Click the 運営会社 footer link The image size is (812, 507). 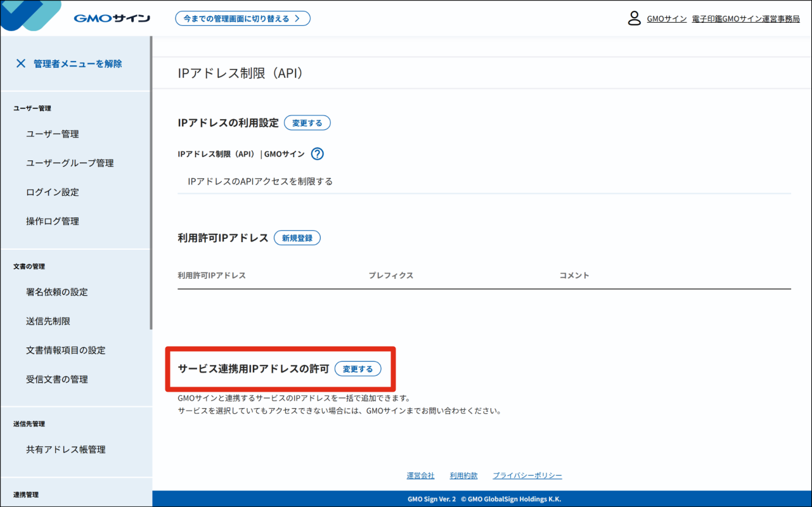coord(420,475)
